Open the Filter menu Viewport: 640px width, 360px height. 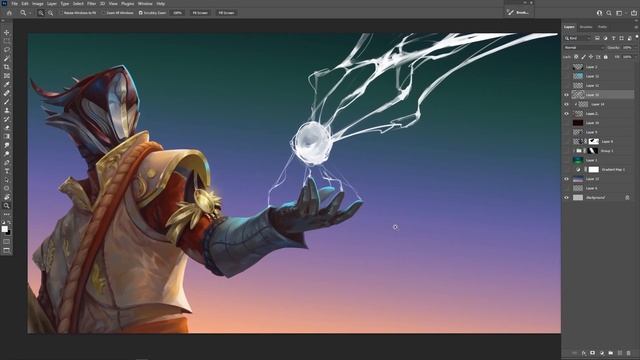coord(91,4)
